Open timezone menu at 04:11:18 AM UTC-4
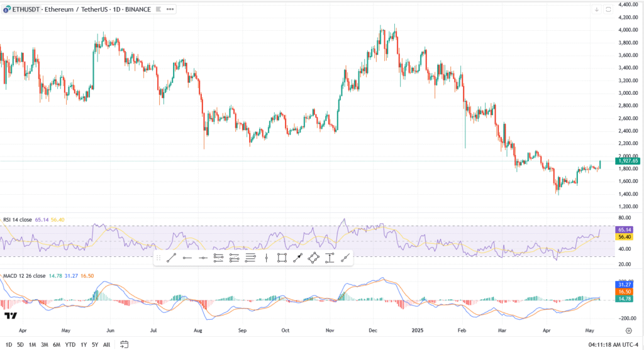Image resolution: width=644 pixels, height=350 pixels. point(613,344)
